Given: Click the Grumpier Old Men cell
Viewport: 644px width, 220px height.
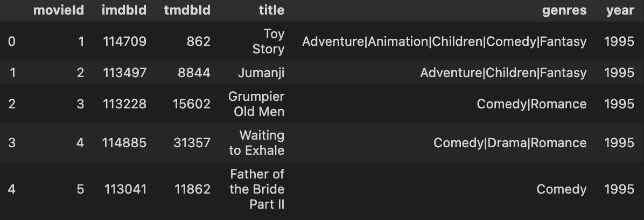Looking at the screenshot, I should [256, 104].
